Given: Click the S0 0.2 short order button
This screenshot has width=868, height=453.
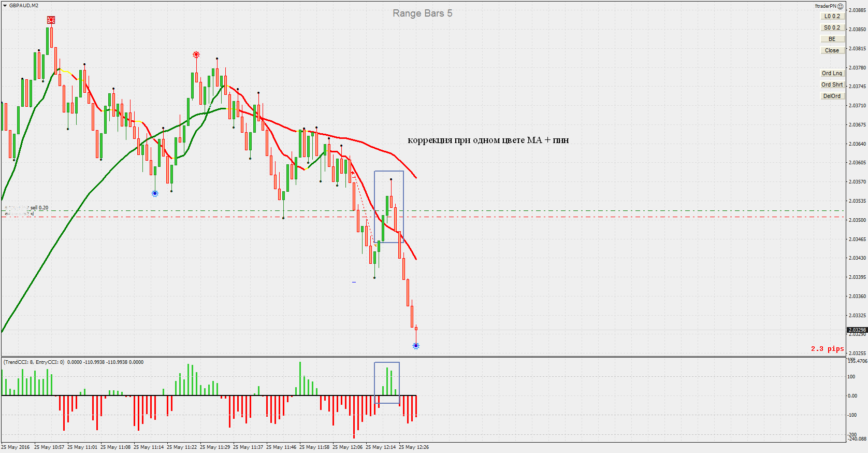Looking at the screenshot, I should (x=832, y=27).
